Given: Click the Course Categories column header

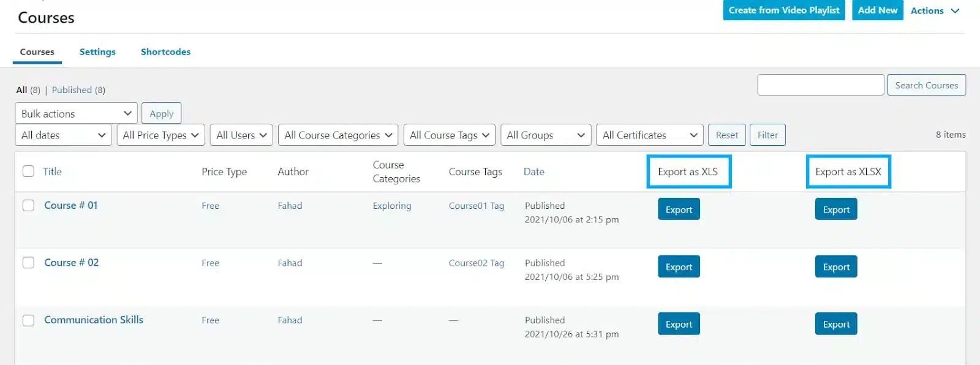Looking at the screenshot, I should click(396, 172).
